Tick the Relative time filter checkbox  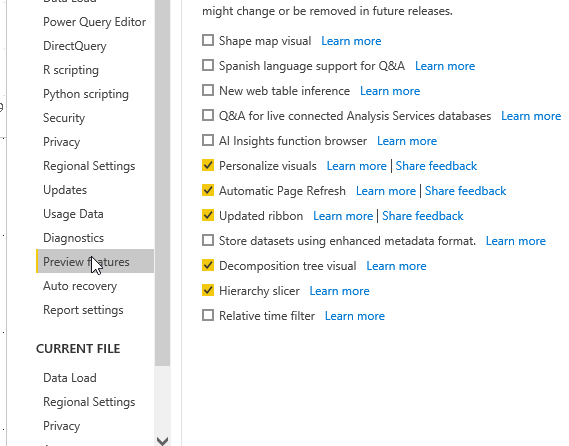coord(208,315)
